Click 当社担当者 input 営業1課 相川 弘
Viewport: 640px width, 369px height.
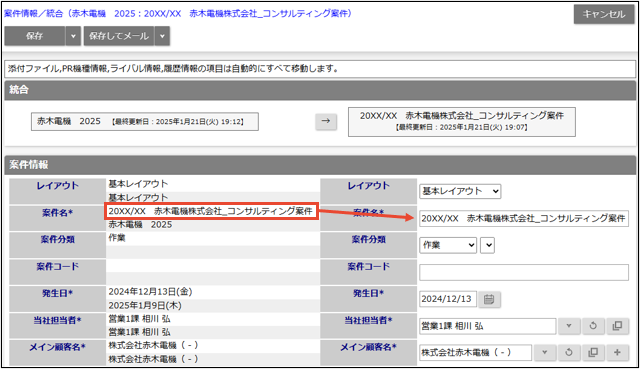click(487, 326)
